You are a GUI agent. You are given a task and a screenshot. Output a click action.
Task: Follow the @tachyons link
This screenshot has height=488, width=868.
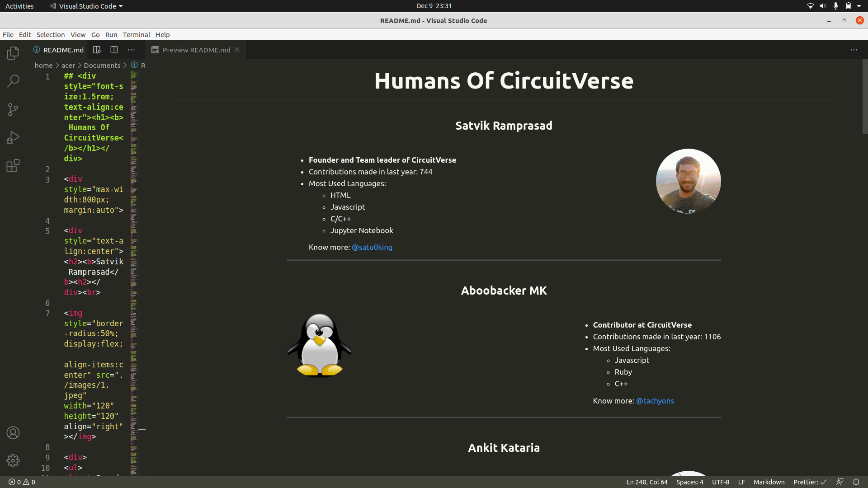tap(655, 401)
